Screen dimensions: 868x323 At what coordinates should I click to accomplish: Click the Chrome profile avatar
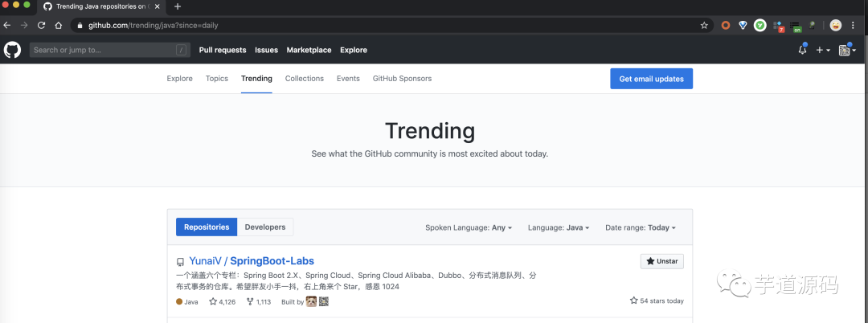pos(836,25)
